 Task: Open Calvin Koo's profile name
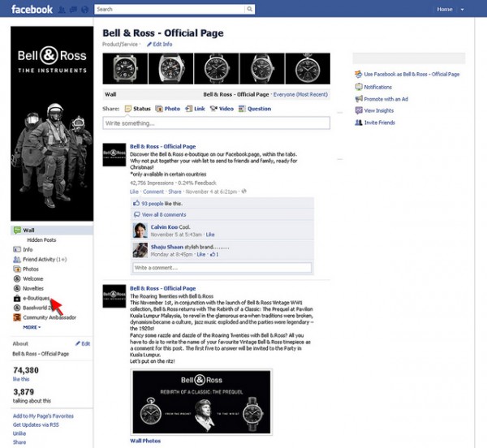click(x=164, y=227)
